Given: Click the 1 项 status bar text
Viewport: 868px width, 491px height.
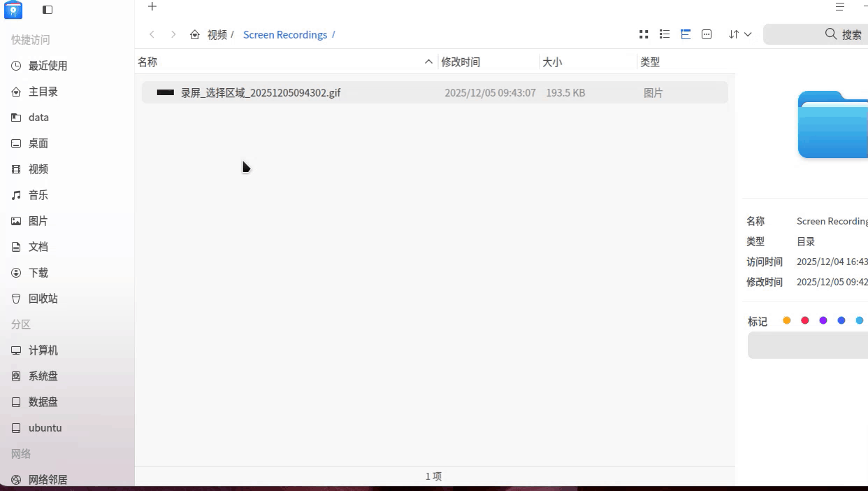Looking at the screenshot, I should pos(434,476).
